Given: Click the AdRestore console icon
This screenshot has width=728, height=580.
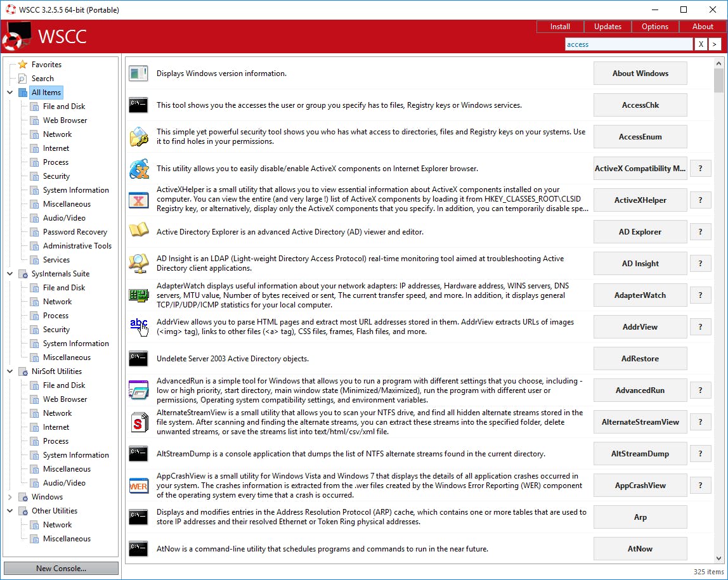Looking at the screenshot, I should 138,359.
